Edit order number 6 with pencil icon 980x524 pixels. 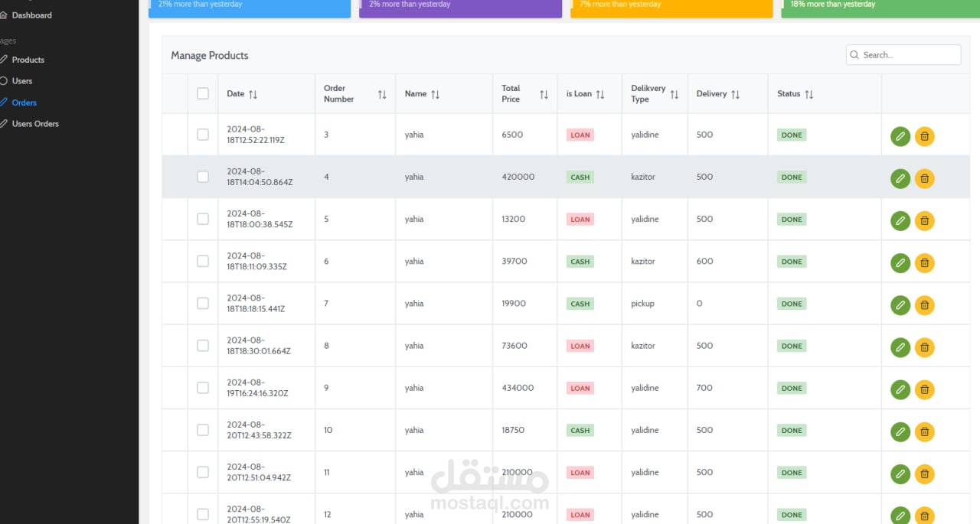pos(900,262)
